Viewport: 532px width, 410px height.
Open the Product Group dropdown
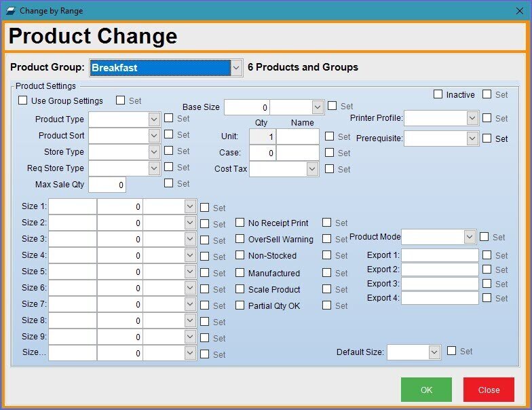point(236,68)
